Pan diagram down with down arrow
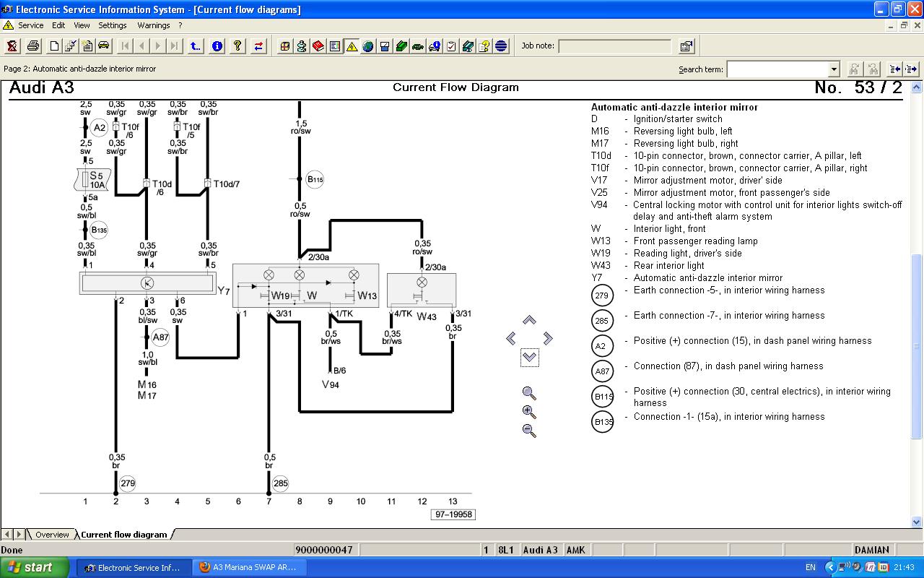Screen dimensions: 924x578 click(529, 357)
